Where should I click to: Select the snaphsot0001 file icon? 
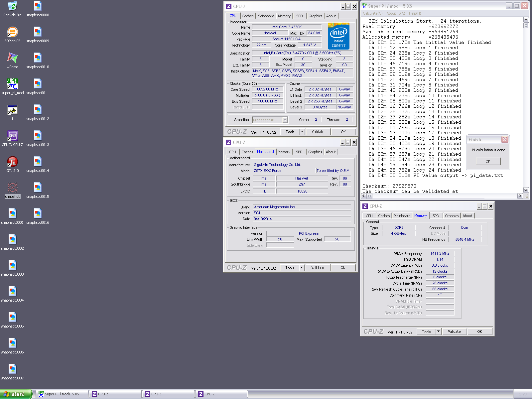coord(12,216)
